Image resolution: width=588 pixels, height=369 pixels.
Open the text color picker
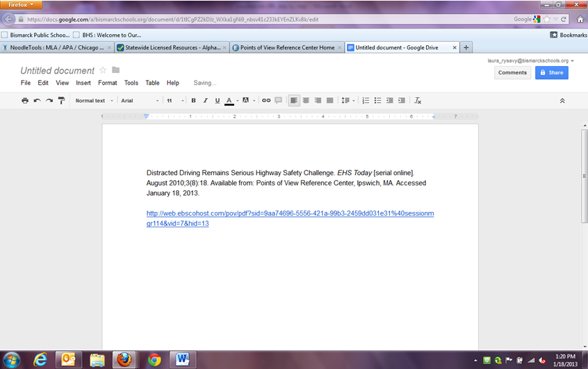click(231, 101)
